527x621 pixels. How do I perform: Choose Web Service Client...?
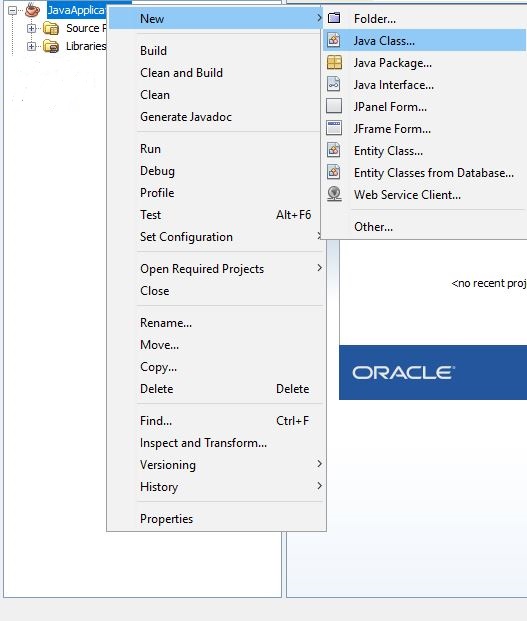tap(425, 195)
